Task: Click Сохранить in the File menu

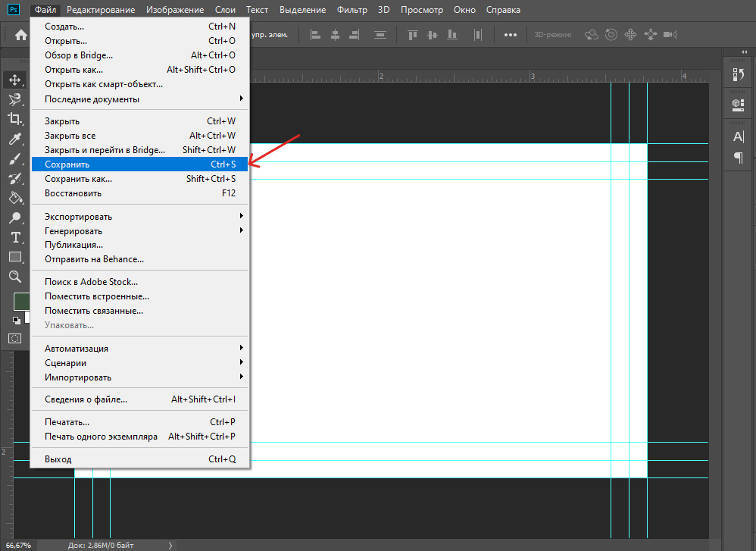Action: click(x=140, y=164)
